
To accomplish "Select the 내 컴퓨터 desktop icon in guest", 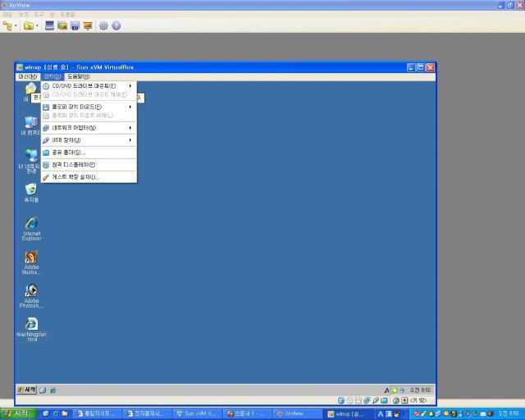I will [31, 126].
